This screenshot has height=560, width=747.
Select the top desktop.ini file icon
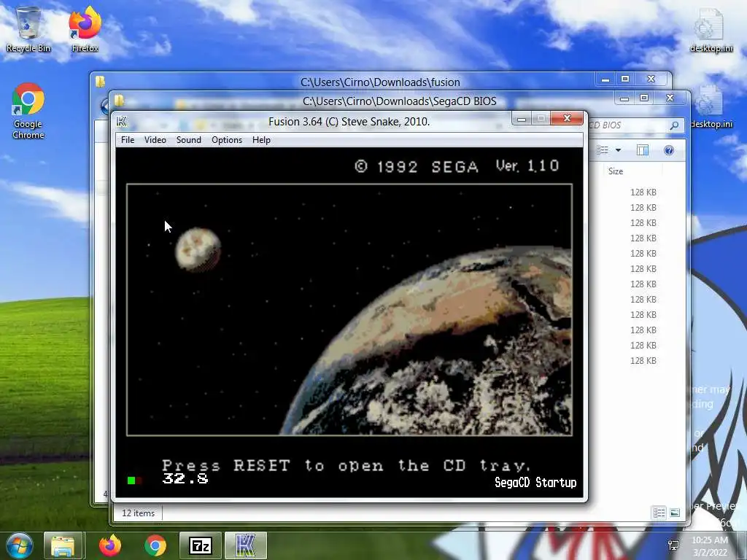pyautogui.click(x=711, y=30)
